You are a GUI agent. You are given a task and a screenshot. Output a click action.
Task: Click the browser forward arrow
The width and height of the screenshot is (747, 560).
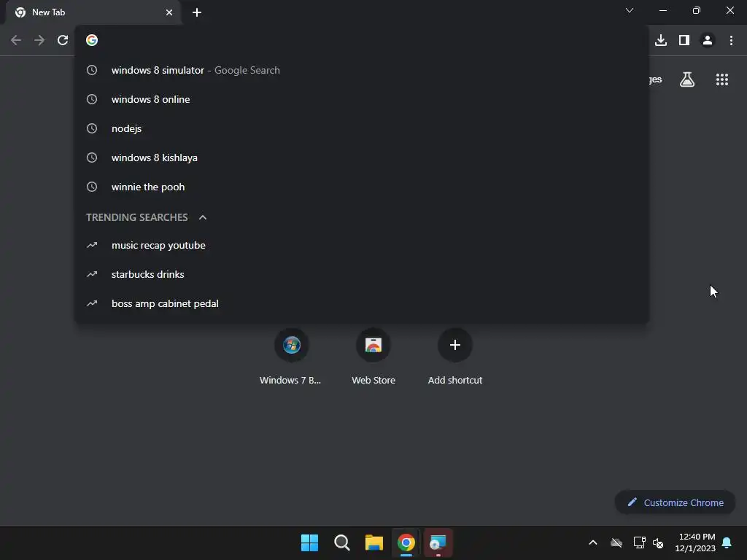39,41
